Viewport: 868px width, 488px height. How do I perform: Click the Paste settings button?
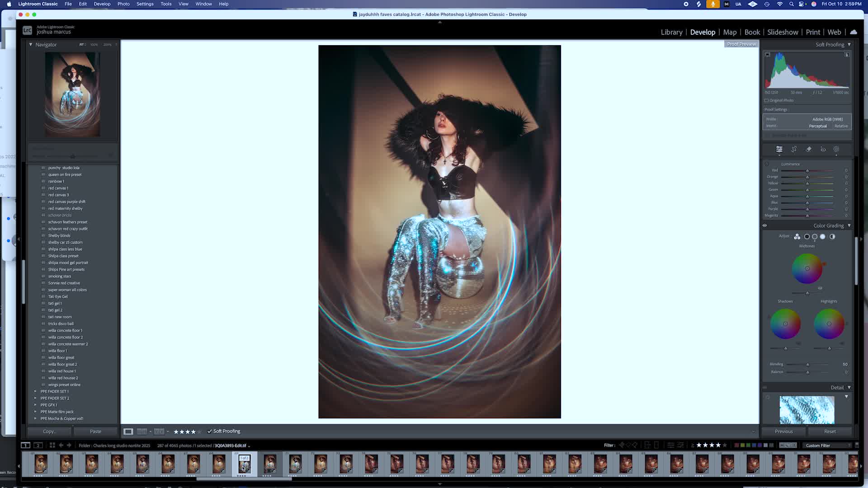tap(95, 432)
